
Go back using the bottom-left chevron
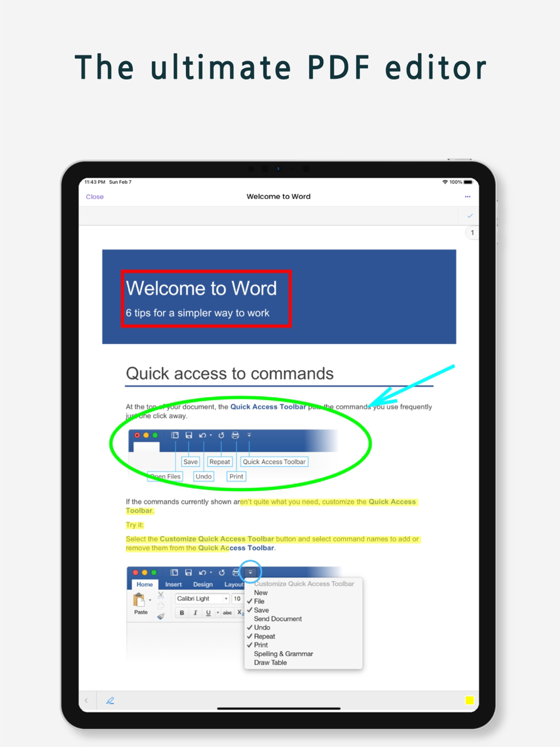click(86, 701)
